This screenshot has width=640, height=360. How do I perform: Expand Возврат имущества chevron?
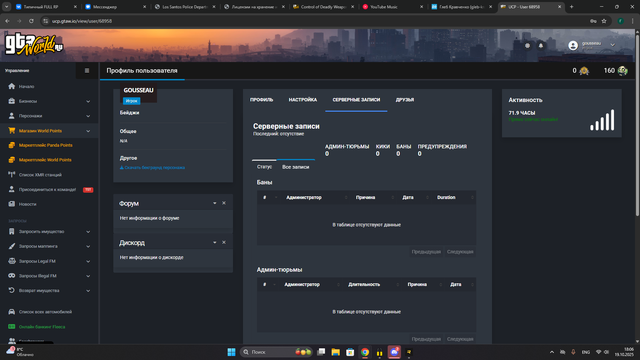(x=88, y=291)
